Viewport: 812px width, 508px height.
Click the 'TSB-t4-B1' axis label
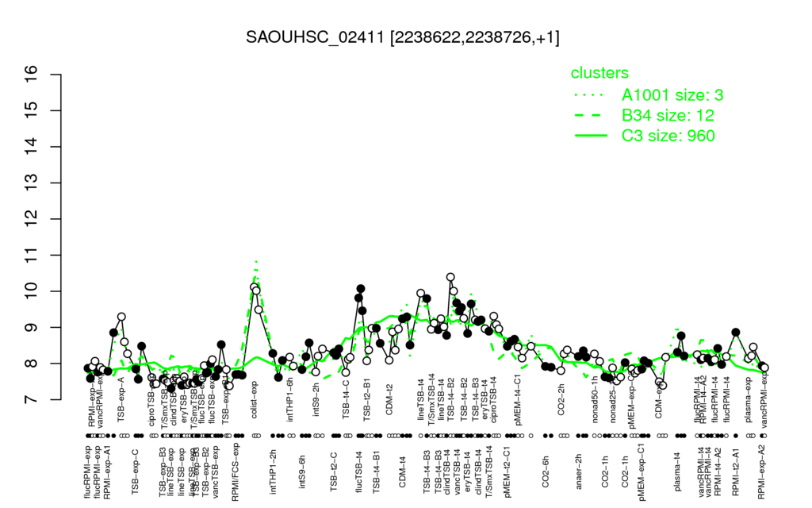tap(377, 471)
